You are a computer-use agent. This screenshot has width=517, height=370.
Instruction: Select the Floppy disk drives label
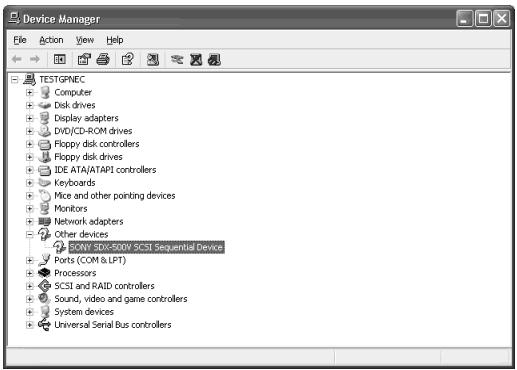pos(88,157)
